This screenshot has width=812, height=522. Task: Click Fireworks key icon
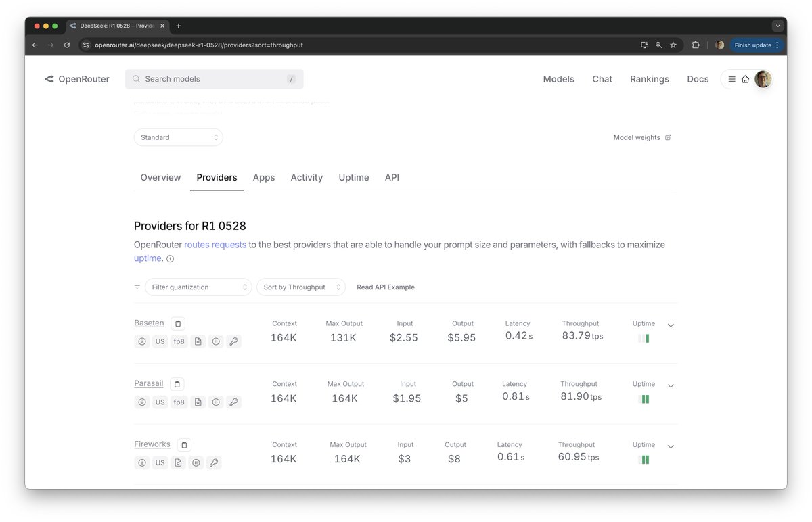click(215, 462)
